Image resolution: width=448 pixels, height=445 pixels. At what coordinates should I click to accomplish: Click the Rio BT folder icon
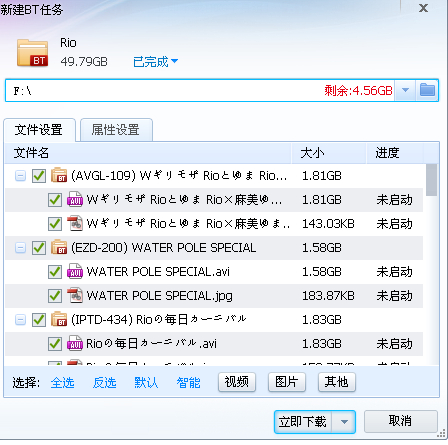pyautogui.click(x=32, y=53)
